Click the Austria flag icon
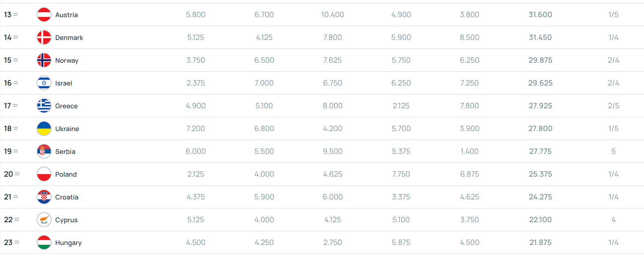Image resolution: width=644 pixels, height=254 pixels. point(44,15)
